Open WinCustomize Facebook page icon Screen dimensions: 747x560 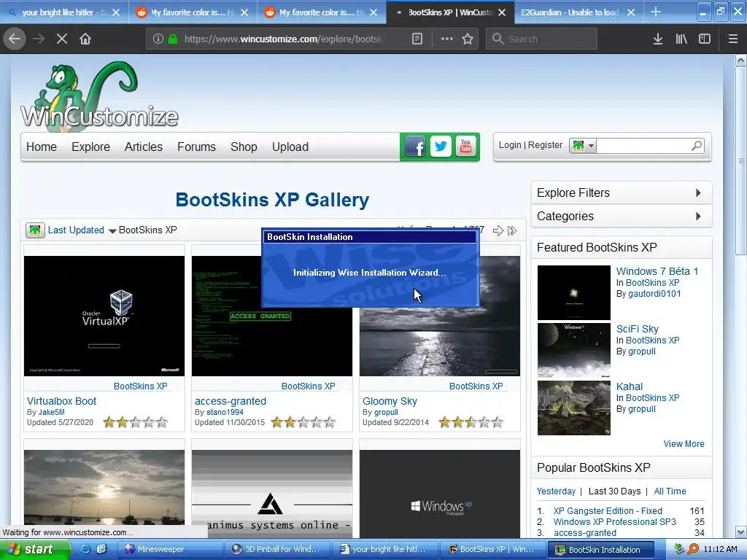click(415, 147)
